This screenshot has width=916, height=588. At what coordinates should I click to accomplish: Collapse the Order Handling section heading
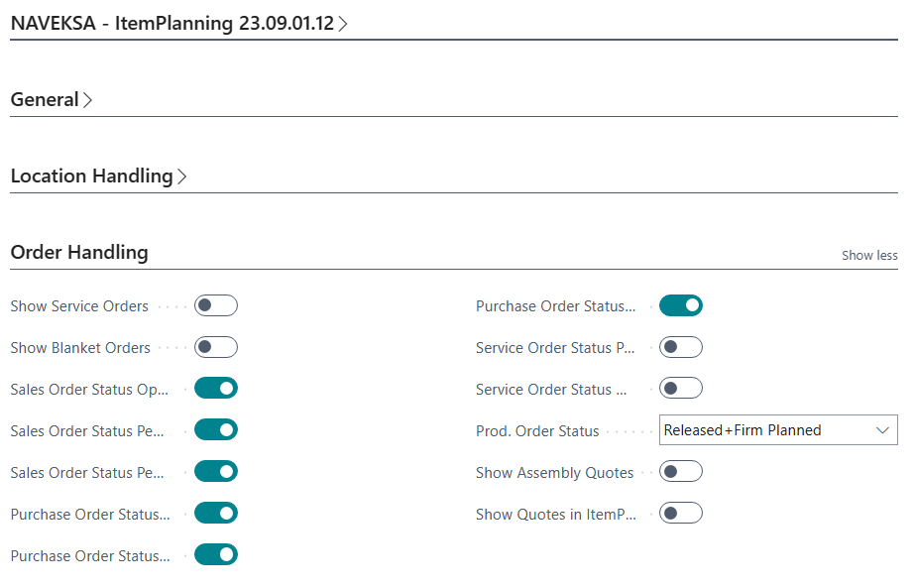pyautogui.click(x=79, y=253)
